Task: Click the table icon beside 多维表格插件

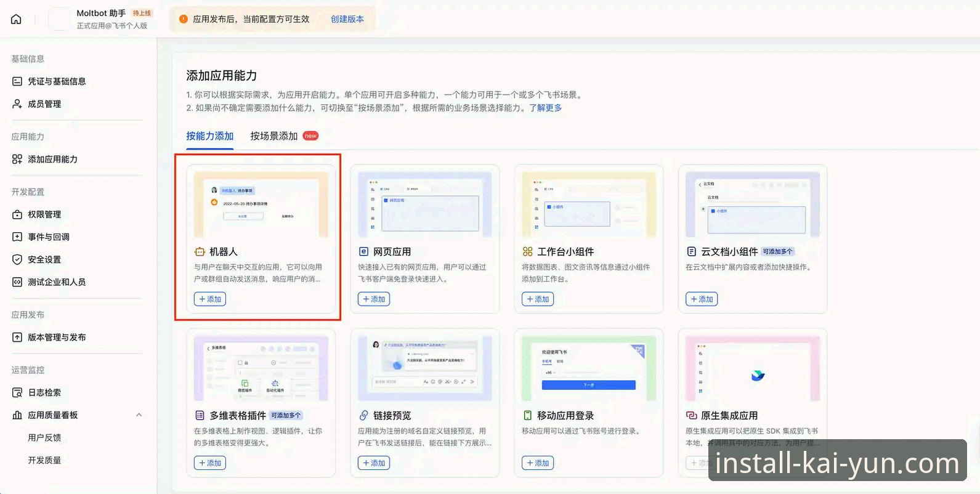Action: (200, 415)
